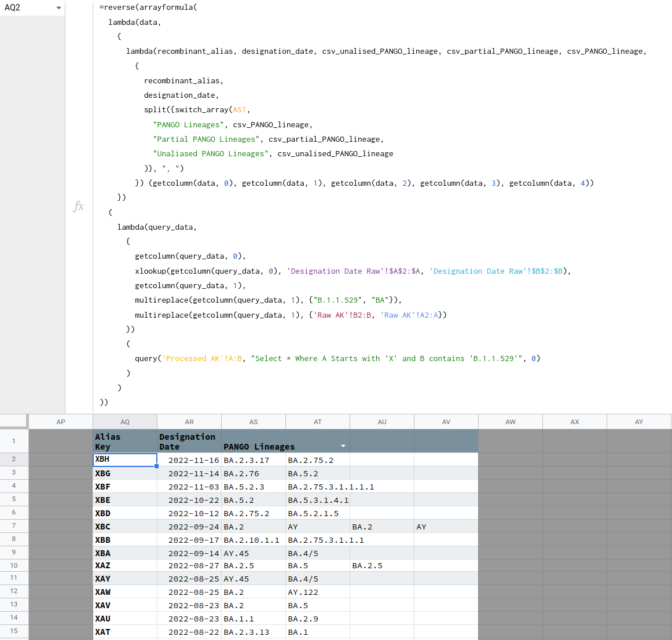Viewport: 672px width, 640px height.
Task: Select cell containing XAY
Action: coord(125,579)
